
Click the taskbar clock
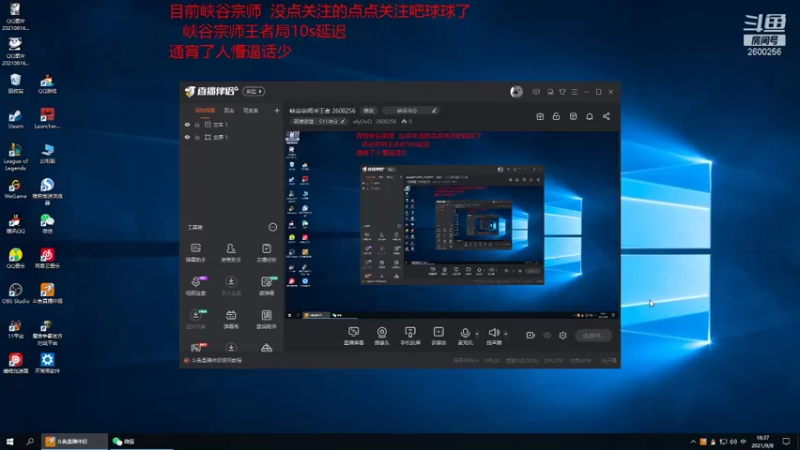point(763,441)
